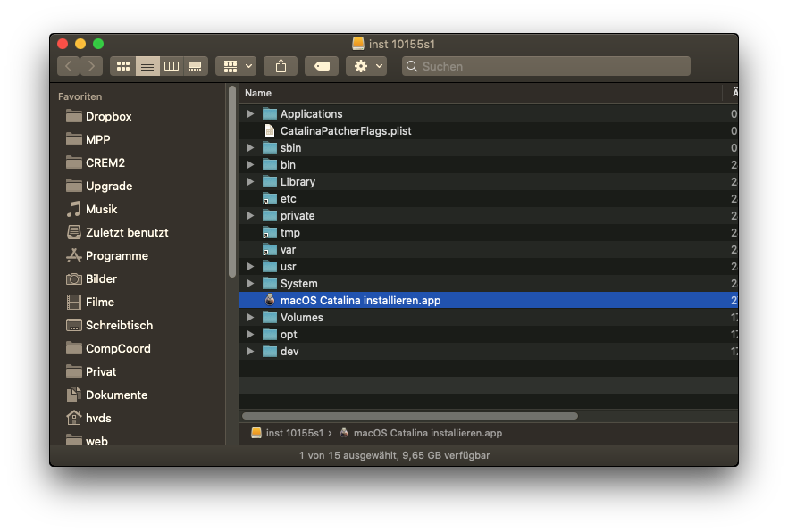This screenshot has width=788, height=532.
Task: Switch to icon view
Action: (123, 66)
